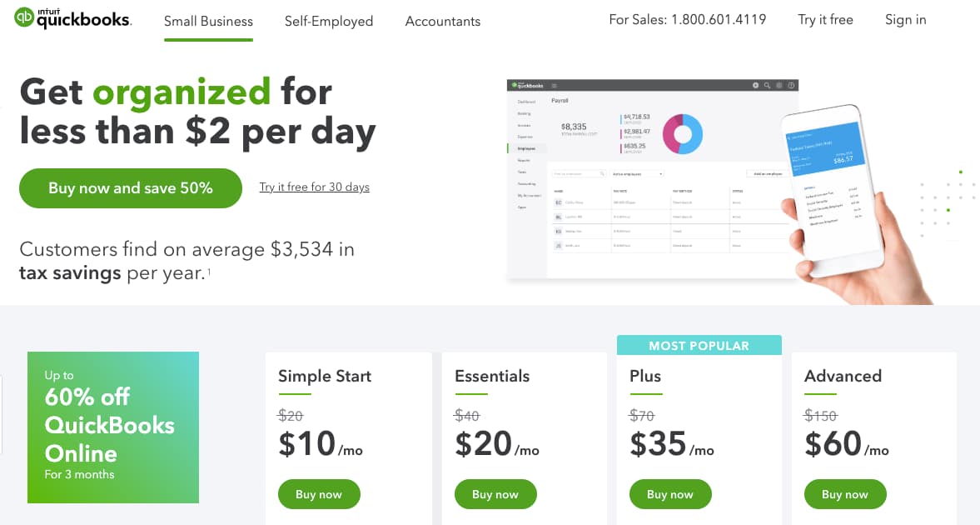Screen dimensions: 980x525
Task: Follow Try it free for 30 days link
Action: click(314, 187)
